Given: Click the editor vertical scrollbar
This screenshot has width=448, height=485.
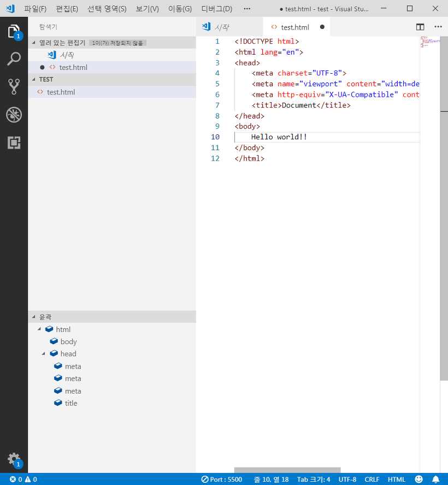Looking at the screenshot, I should 444,209.
